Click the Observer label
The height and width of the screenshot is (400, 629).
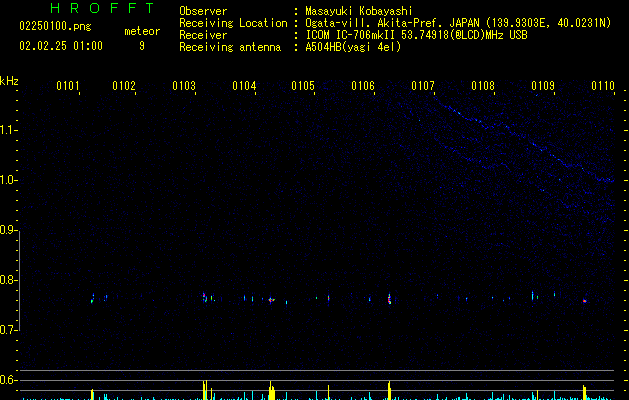tap(203, 11)
